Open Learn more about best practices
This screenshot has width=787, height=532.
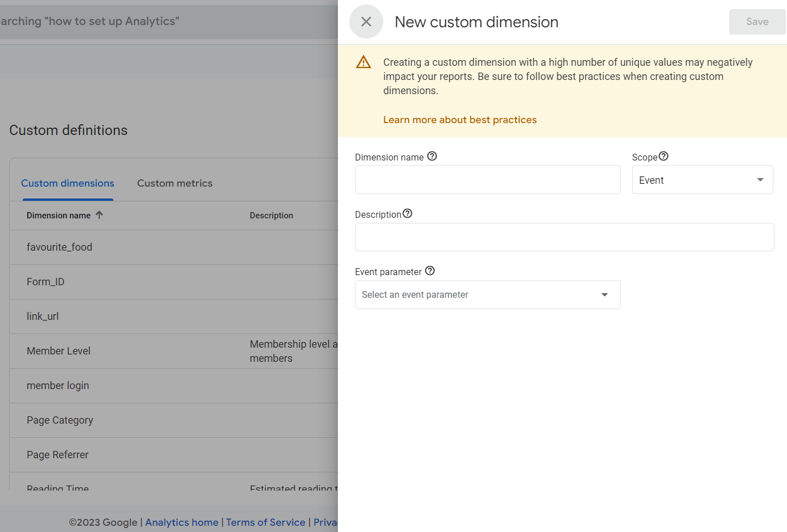coord(460,119)
